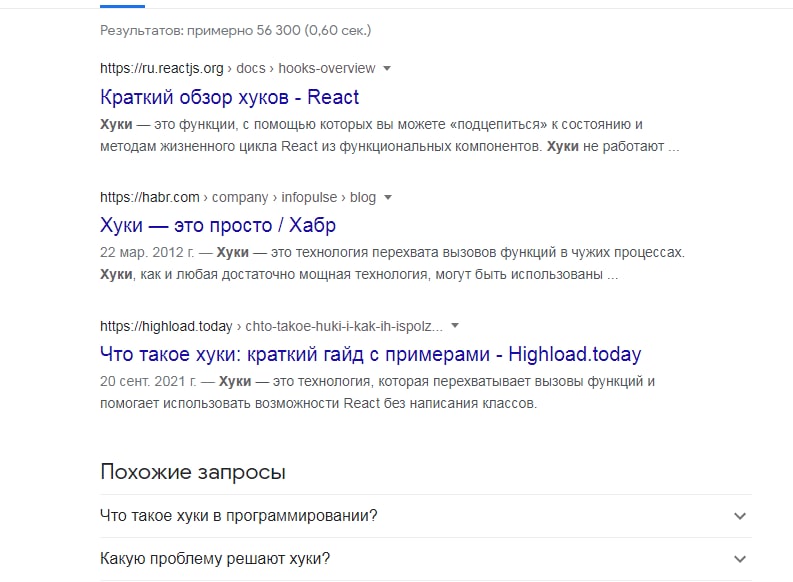Image resolution: width=793 pixels, height=582 pixels.
Task: Click the 'Похожие запросы' heading
Action: pyautogui.click(x=193, y=472)
